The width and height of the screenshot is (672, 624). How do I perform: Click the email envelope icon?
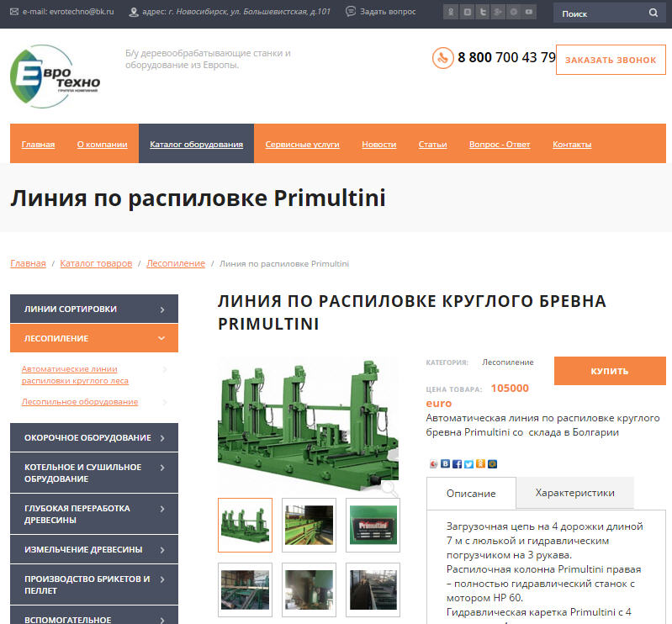pyautogui.click(x=14, y=12)
